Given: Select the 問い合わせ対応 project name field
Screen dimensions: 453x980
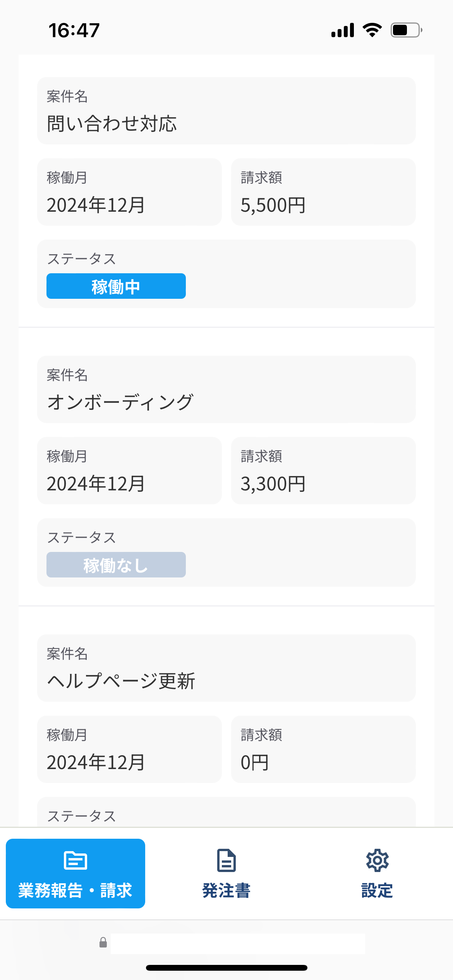Looking at the screenshot, I should 226,111.
